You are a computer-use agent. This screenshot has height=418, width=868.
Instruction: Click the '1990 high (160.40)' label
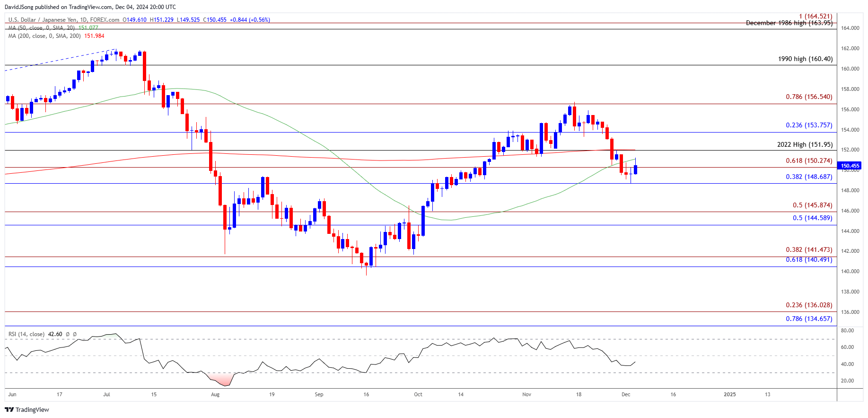pos(805,59)
